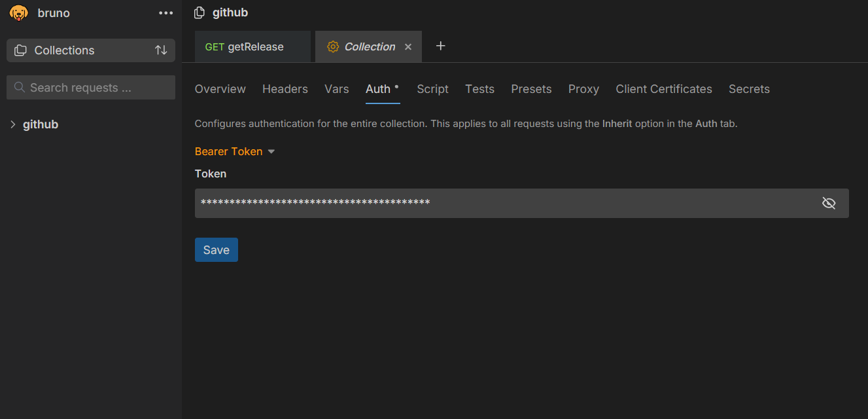Click the github title in the header

click(x=230, y=13)
